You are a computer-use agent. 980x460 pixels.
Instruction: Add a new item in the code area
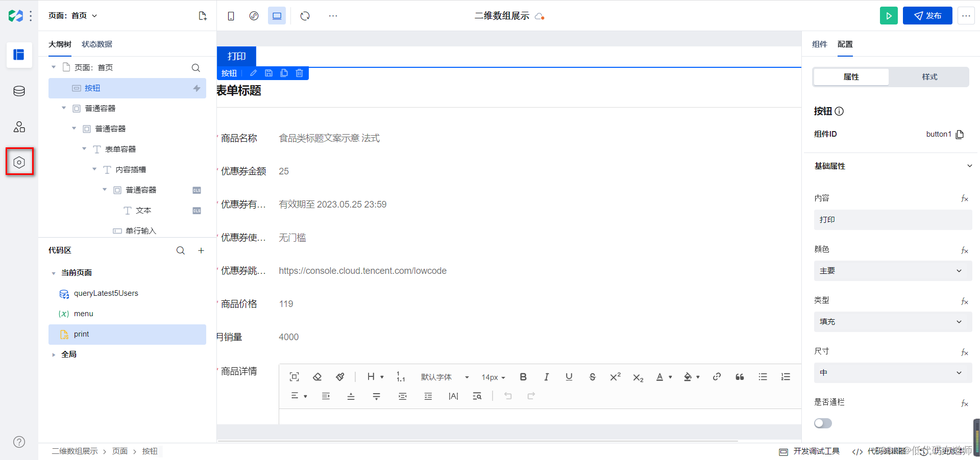click(x=201, y=250)
